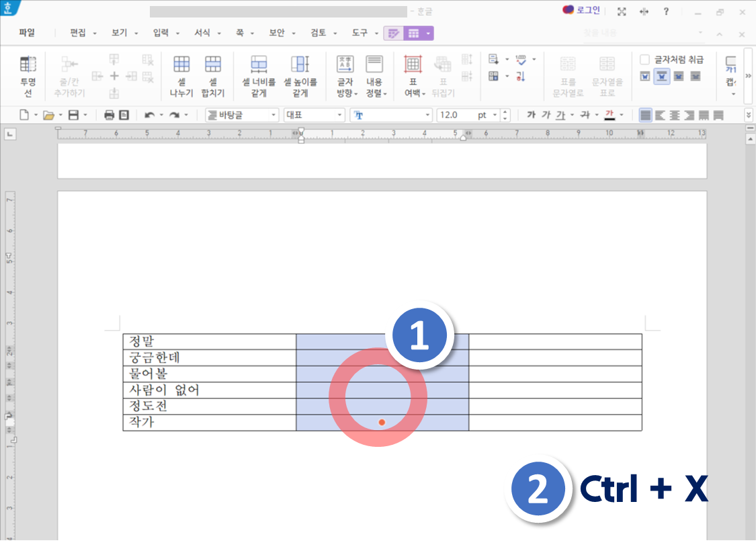Select square text wrap option (first wrap icon)

click(645, 76)
